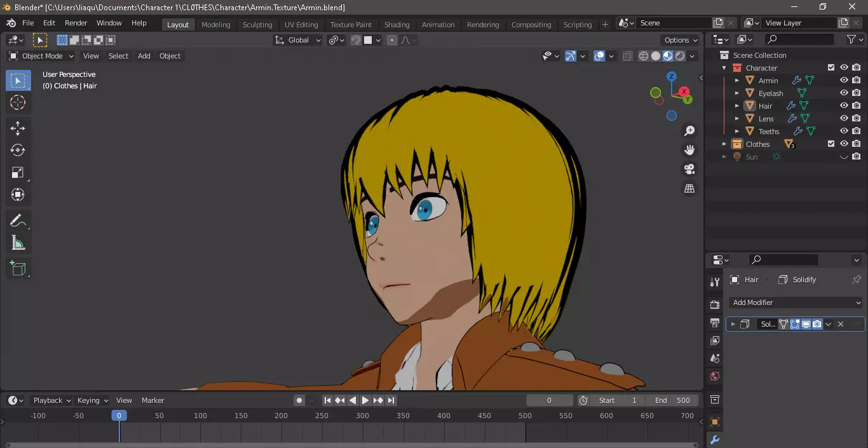Viewport: 868px width, 448px height.
Task: Expand the Solidify modifier panel
Action: (733, 324)
